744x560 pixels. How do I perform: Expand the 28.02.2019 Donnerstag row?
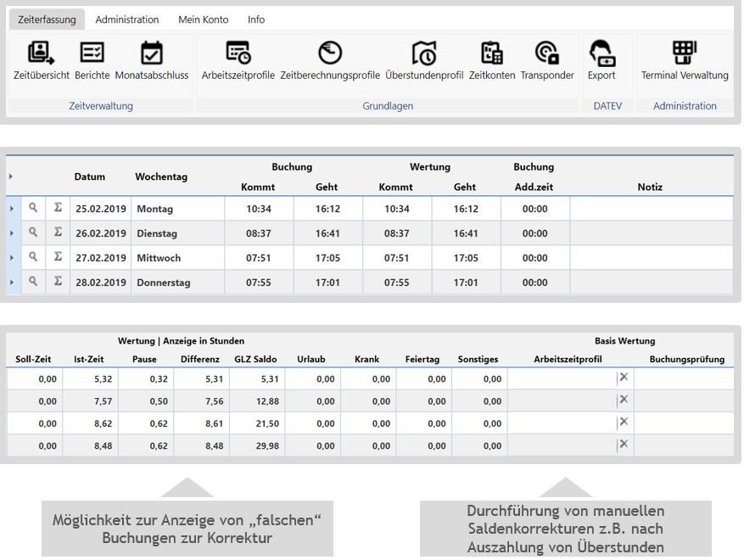point(12,283)
